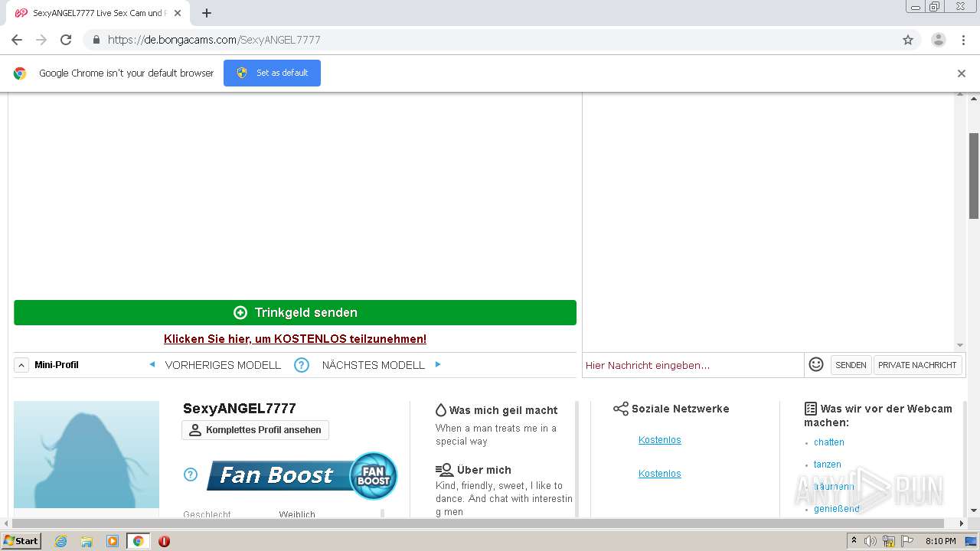This screenshot has height=551, width=980.
Task: Open file explorer folder taskbar icon
Action: click(x=87, y=541)
